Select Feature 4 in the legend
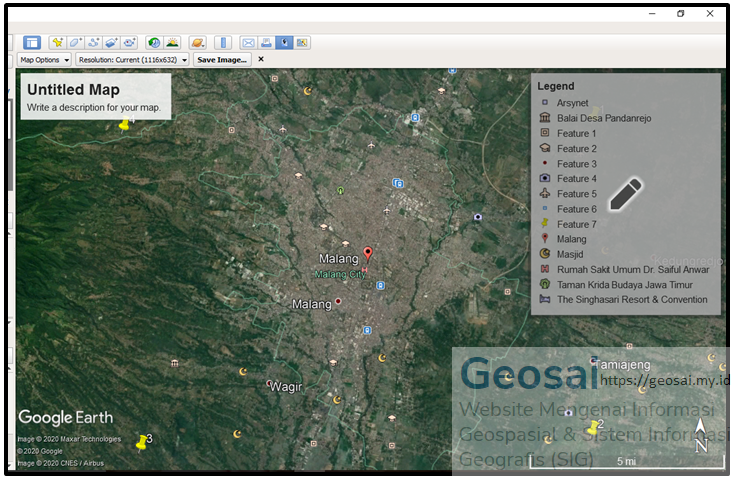The image size is (739, 483). [x=568, y=179]
